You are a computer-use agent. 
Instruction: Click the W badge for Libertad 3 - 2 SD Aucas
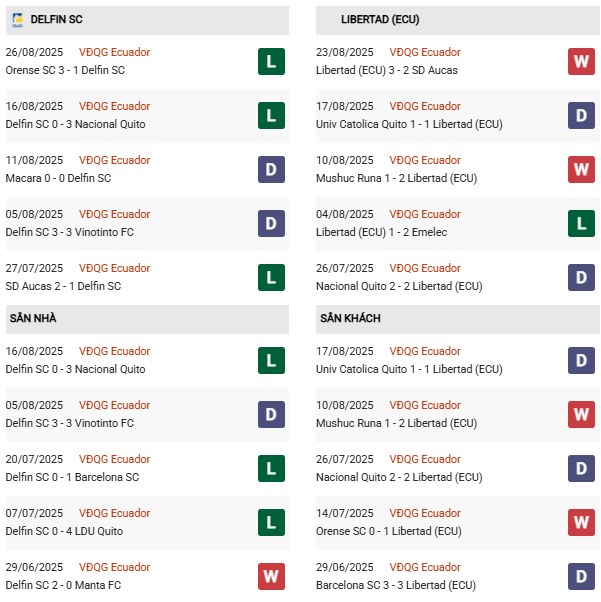[581, 62]
